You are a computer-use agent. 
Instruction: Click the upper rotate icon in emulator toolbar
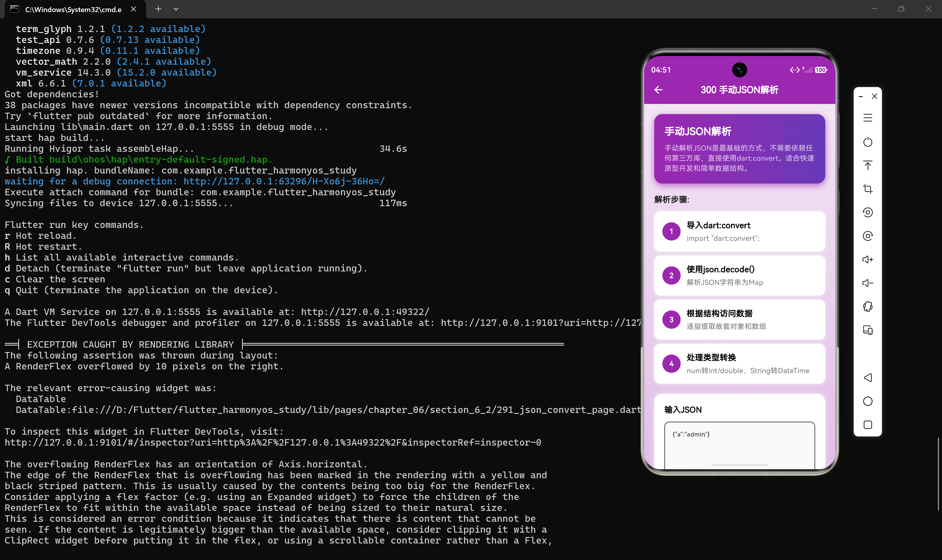tap(868, 212)
